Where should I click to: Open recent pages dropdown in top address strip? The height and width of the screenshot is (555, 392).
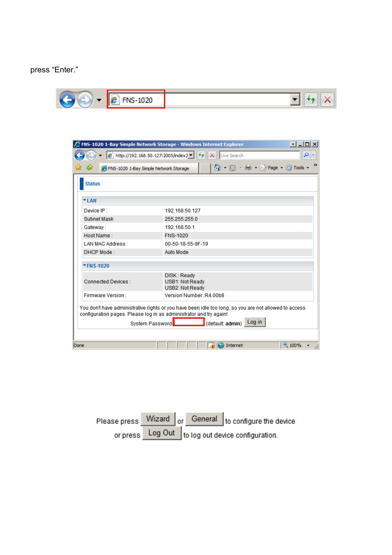click(x=99, y=100)
